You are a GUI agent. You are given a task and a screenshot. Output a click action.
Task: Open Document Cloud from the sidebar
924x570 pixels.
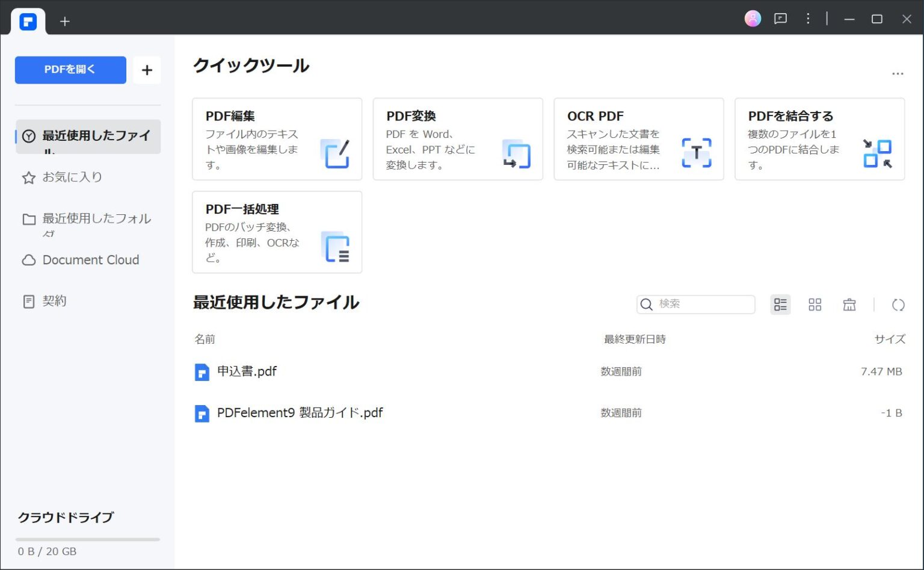90,259
